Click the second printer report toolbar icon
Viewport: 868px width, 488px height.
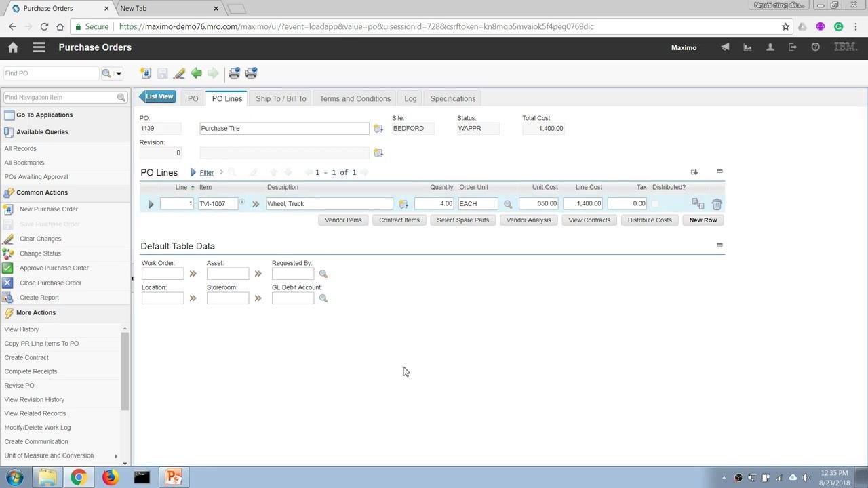[251, 73]
